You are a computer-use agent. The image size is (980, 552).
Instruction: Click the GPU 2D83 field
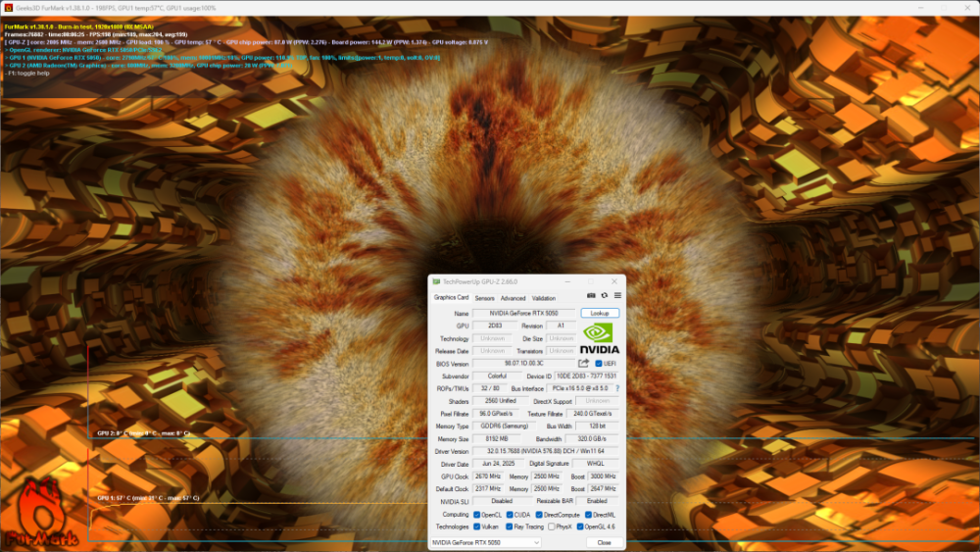[495, 326]
